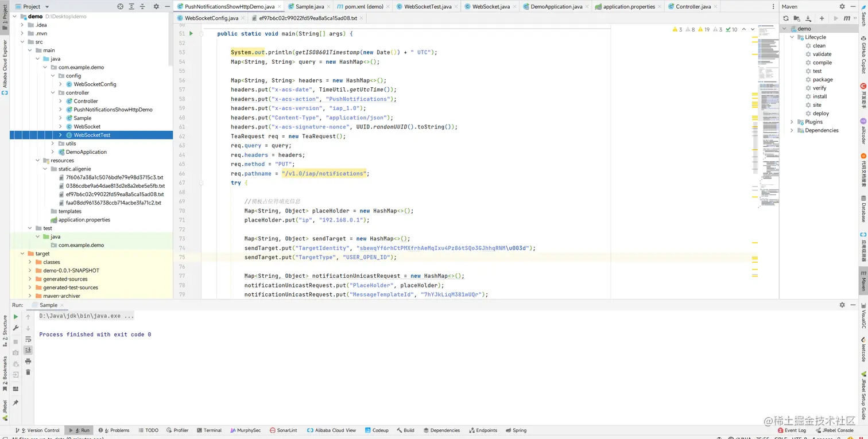The image size is (868, 439).
Task: Click the down-arrow stack trace icon in Run console
Action: pyautogui.click(x=28, y=328)
